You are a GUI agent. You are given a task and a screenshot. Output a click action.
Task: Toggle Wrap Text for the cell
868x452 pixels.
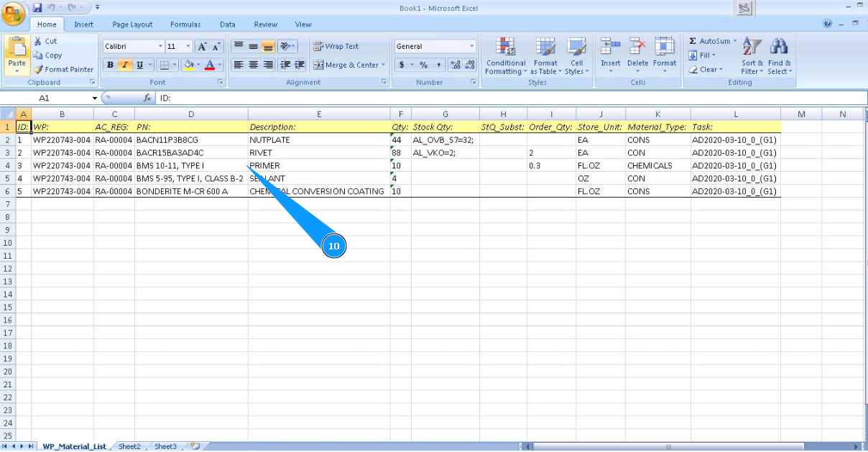[x=336, y=46]
